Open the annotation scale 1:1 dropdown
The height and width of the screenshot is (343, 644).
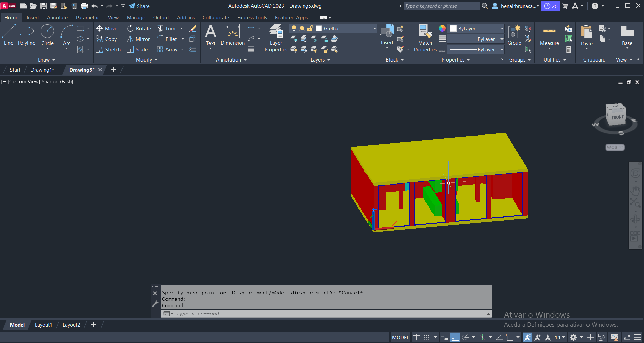(560, 337)
